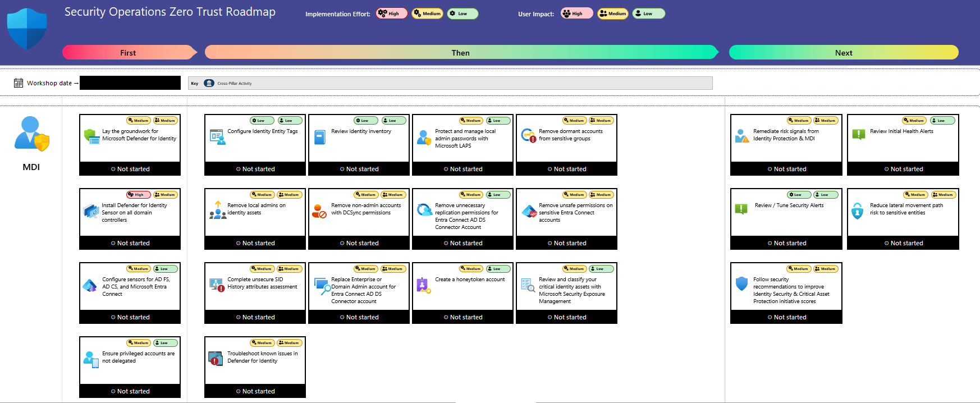Screen dimensions: 980x403
Task: Click icon on 'Configure sensors for AD FS' card
Action: click(90, 286)
